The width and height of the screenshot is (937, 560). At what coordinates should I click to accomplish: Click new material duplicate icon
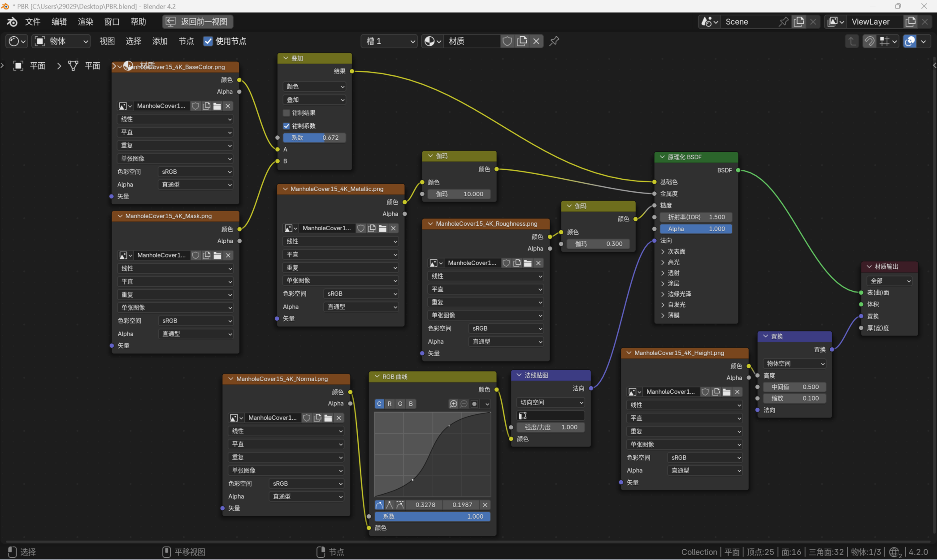coord(522,41)
